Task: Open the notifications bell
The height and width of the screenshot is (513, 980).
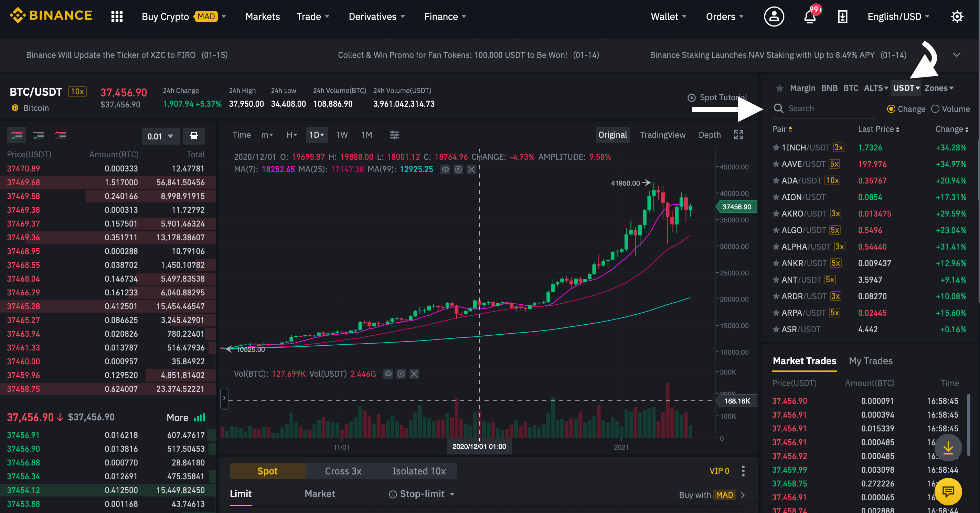Action: pyautogui.click(x=810, y=17)
